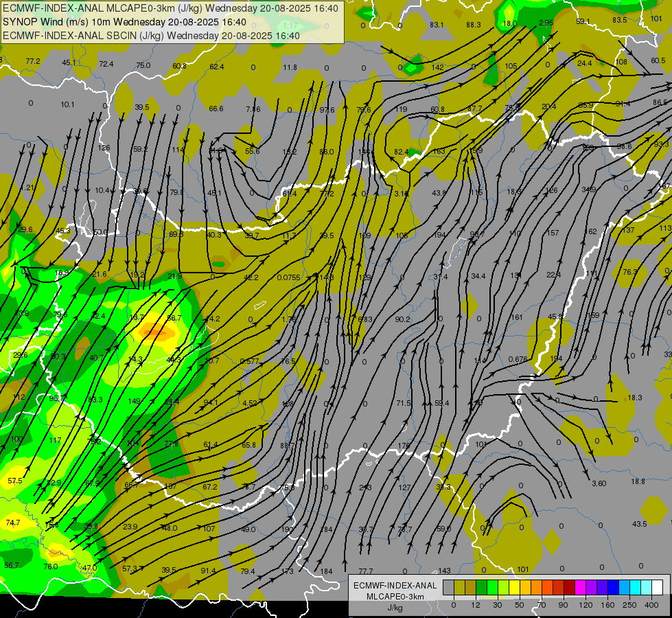Click legend tick label '400'

tap(651, 605)
